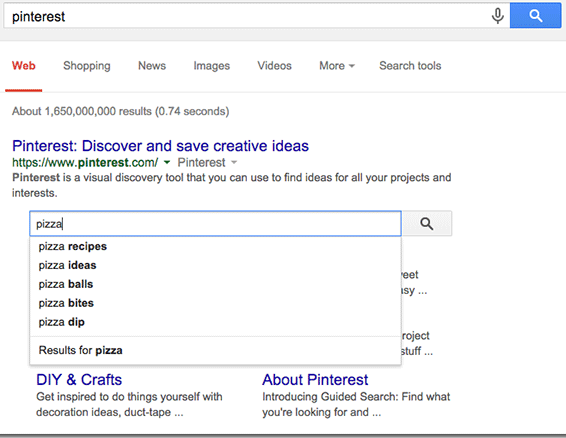
Task: Click the microphone voice search icon
Action: coord(497,16)
